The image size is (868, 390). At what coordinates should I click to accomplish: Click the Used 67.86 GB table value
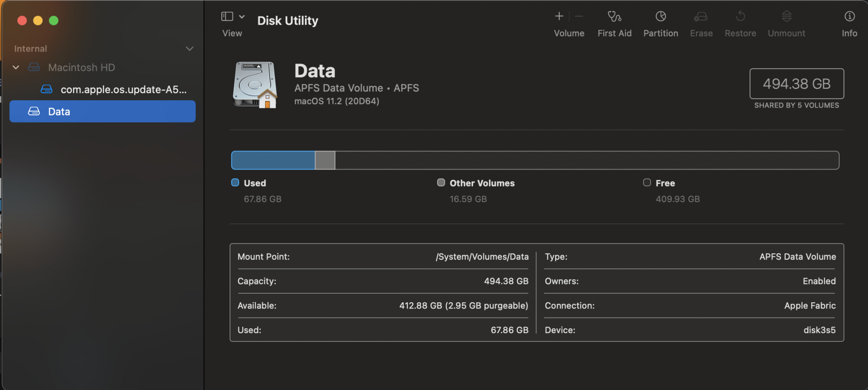[510, 330]
